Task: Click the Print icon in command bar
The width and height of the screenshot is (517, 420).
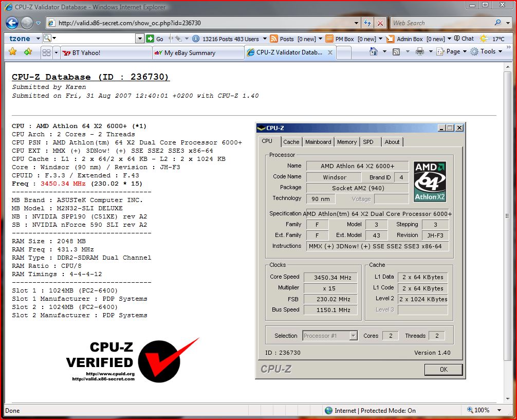Action: tap(419, 51)
